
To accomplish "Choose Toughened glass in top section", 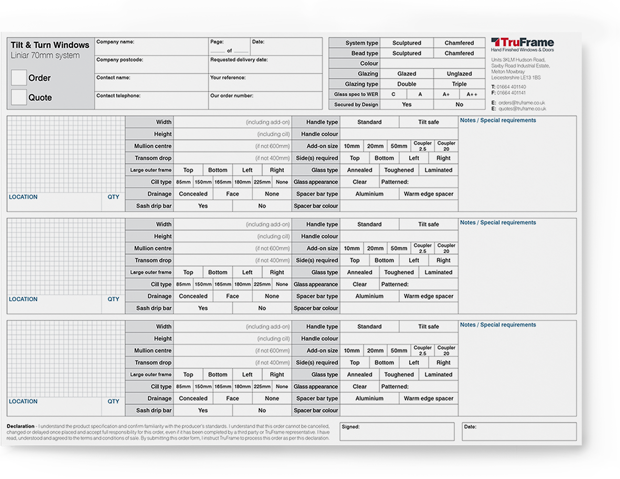I will (x=399, y=170).
